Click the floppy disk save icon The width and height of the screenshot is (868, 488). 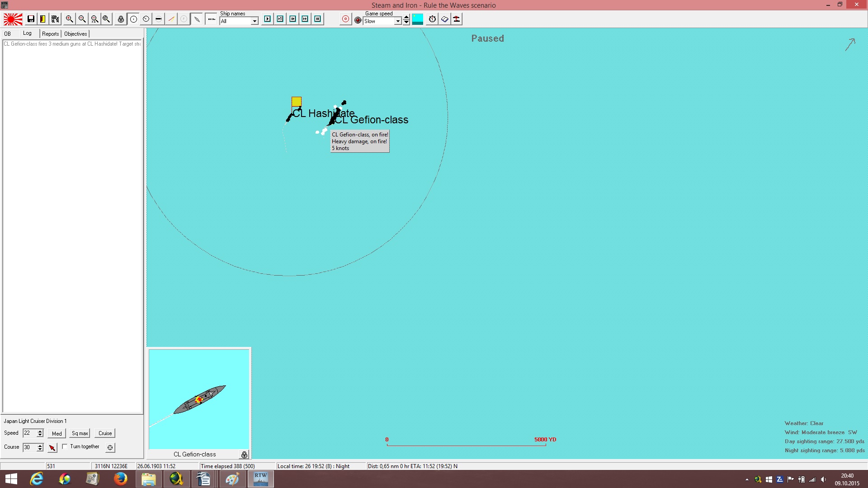[31, 19]
